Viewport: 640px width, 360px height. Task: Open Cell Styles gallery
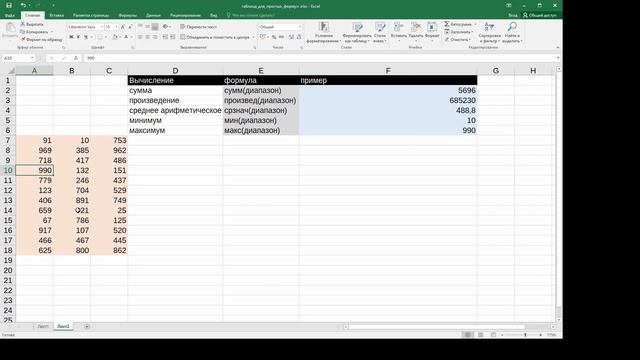[x=380, y=32]
